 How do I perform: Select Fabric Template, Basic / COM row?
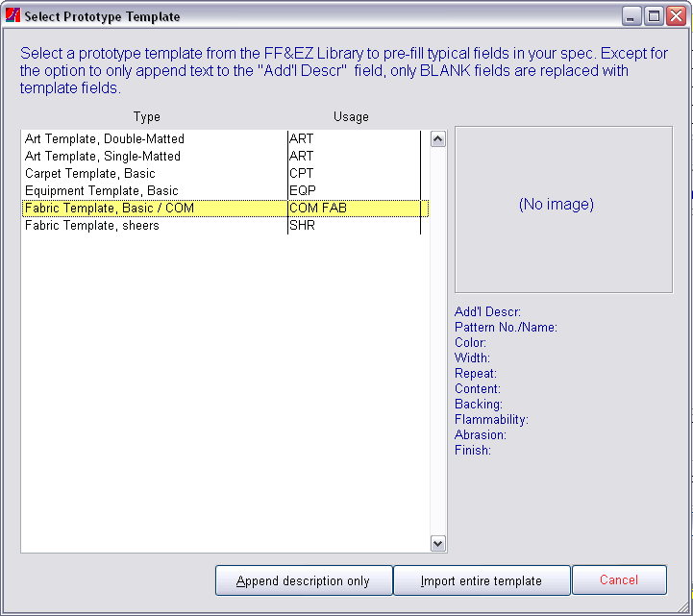pyautogui.click(x=225, y=209)
